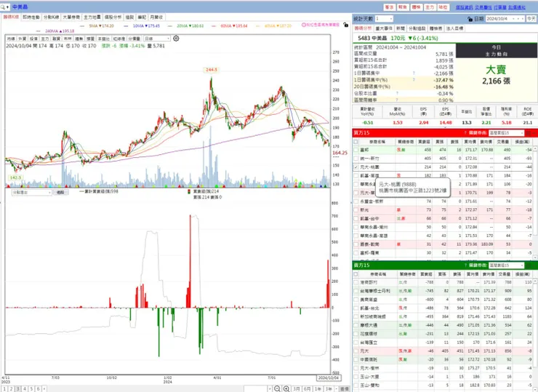538x392 pixels.
Task: Click help icon beside 1日籌碼集中(%)
Action: click(x=414, y=79)
